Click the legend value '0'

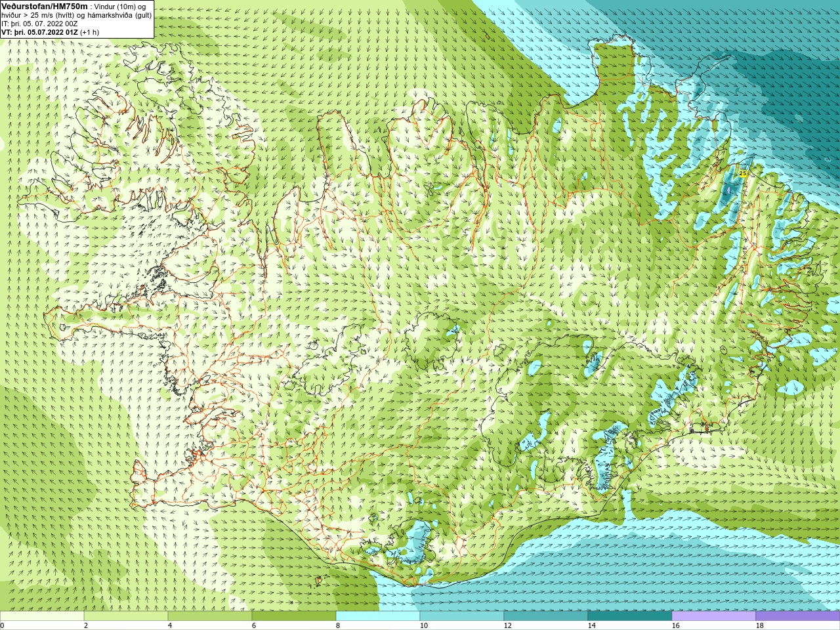click(x=3, y=625)
